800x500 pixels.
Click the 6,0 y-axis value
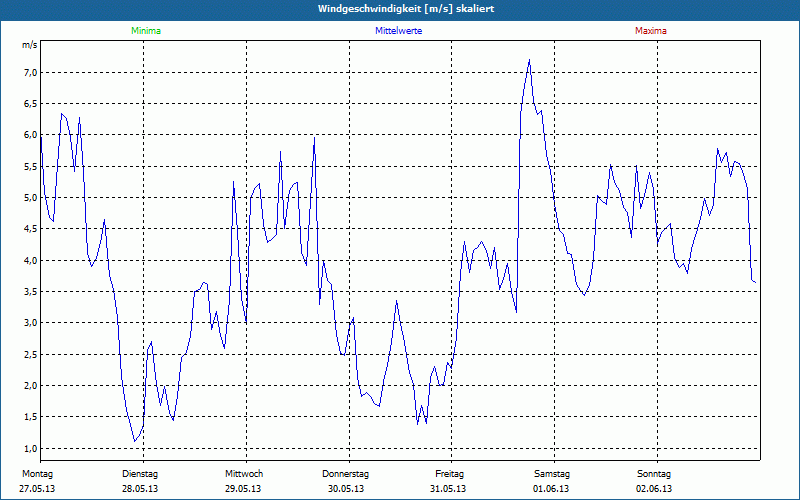[x=31, y=135]
